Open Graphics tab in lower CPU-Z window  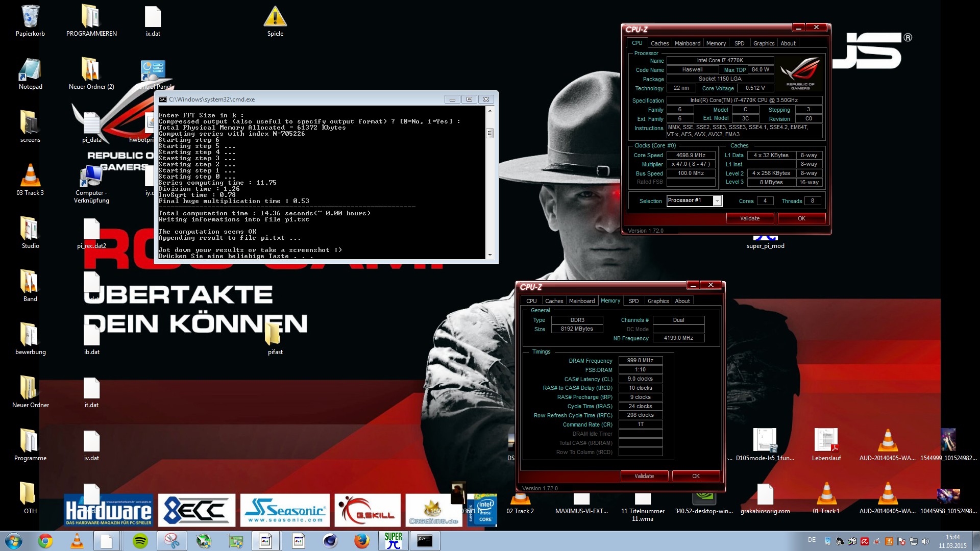(658, 301)
